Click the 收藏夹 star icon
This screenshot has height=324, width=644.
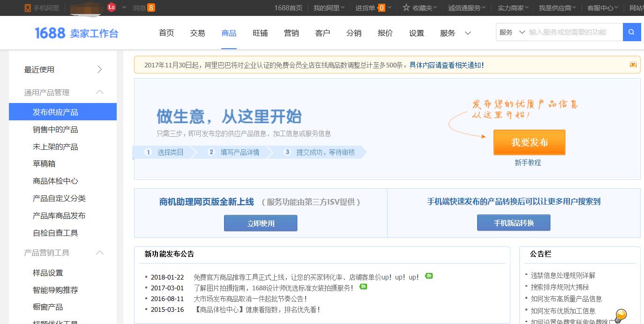pyautogui.click(x=405, y=8)
